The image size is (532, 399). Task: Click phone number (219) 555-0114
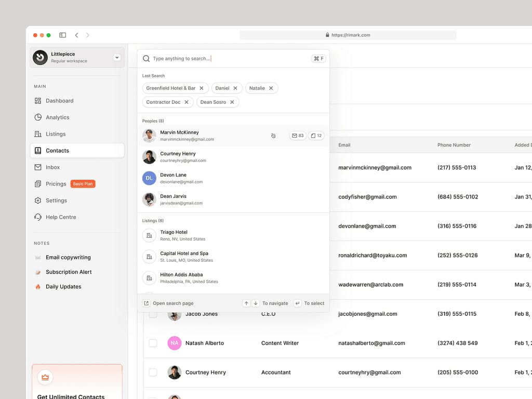[457, 285]
